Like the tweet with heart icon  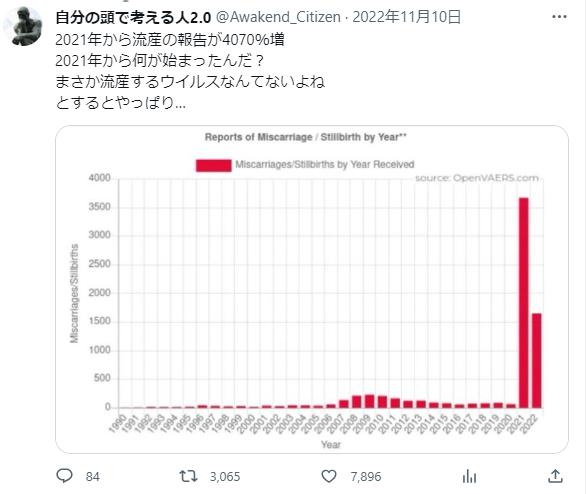click(x=329, y=476)
